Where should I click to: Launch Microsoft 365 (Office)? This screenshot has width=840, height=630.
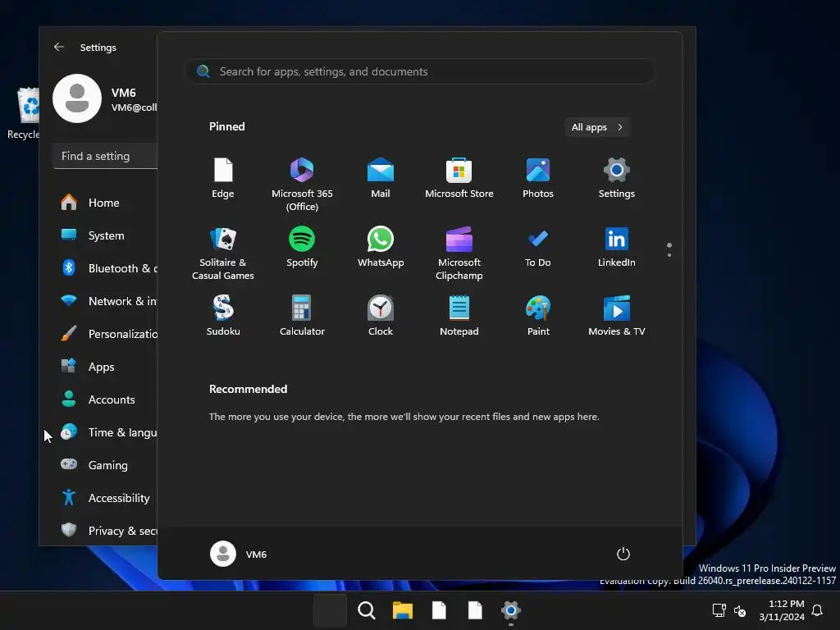[302, 185]
